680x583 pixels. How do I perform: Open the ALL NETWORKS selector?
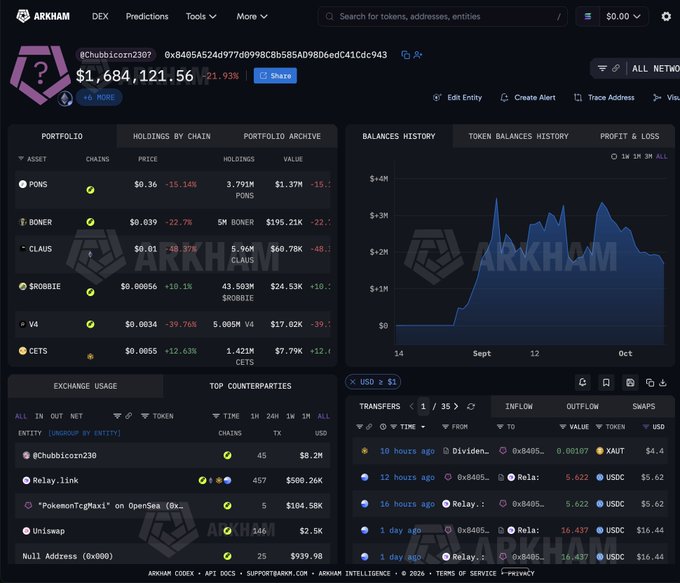click(655, 69)
